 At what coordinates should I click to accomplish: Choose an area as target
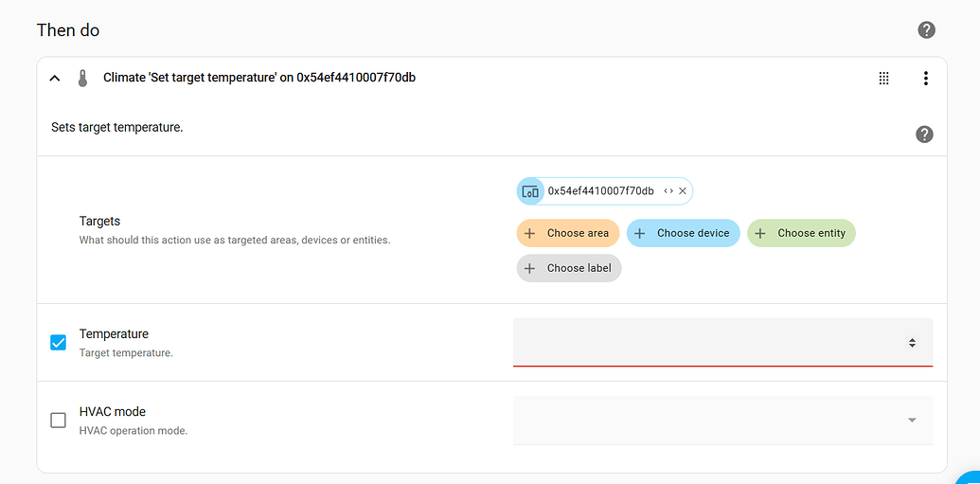[567, 233]
